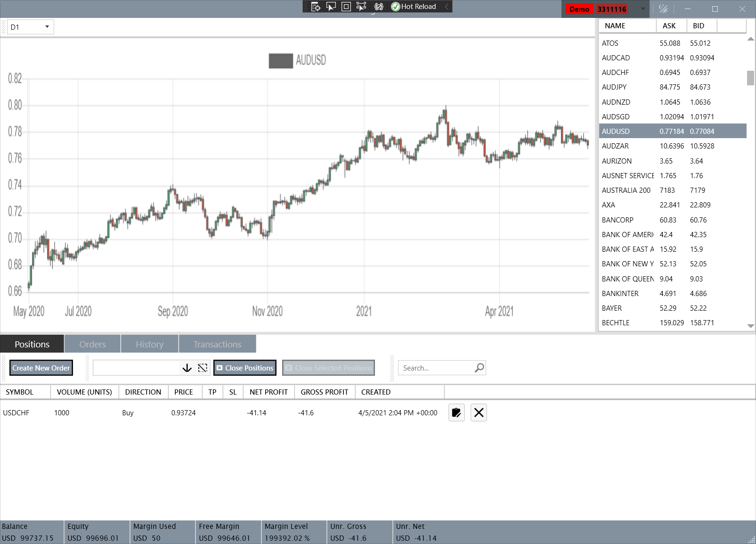Open the Transactions tab
Image resolution: width=756 pixels, height=544 pixels.
217,344
